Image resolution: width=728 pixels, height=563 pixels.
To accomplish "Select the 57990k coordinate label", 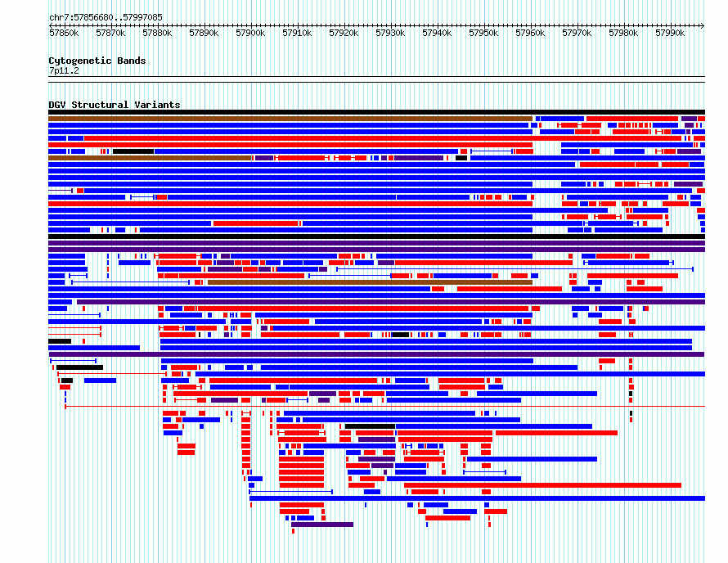I will click(x=670, y=34).
